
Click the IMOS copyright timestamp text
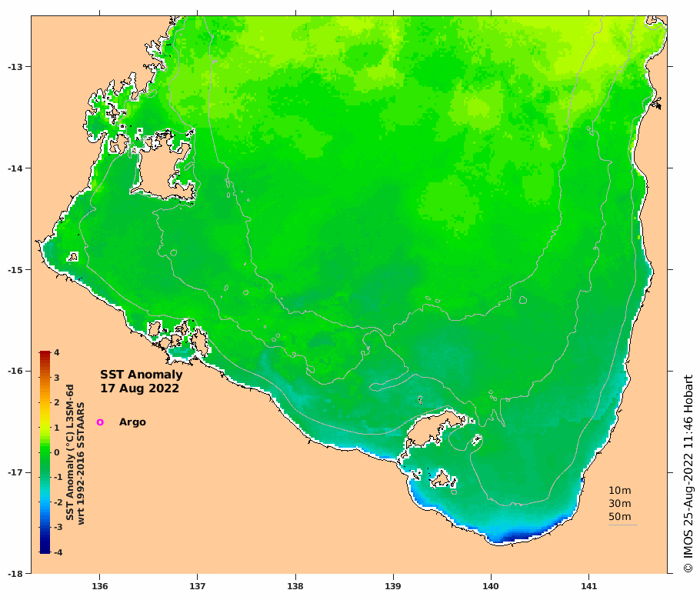(688, 474)
